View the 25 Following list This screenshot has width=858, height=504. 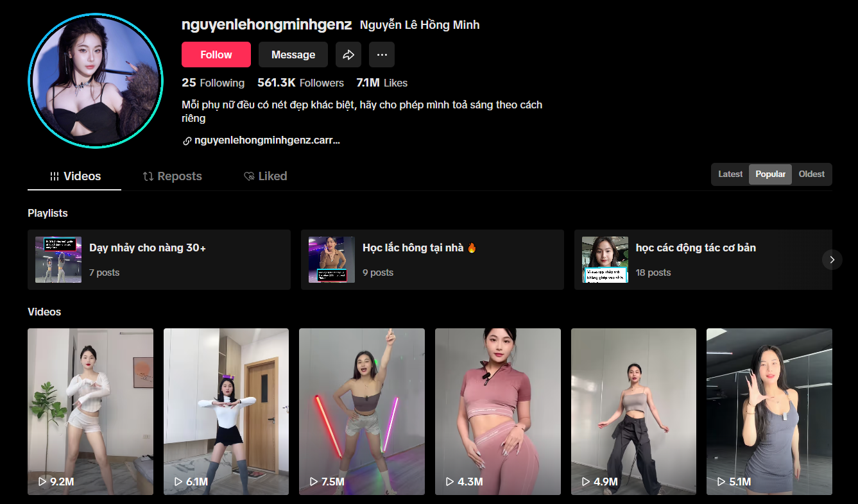coord(213,83)
